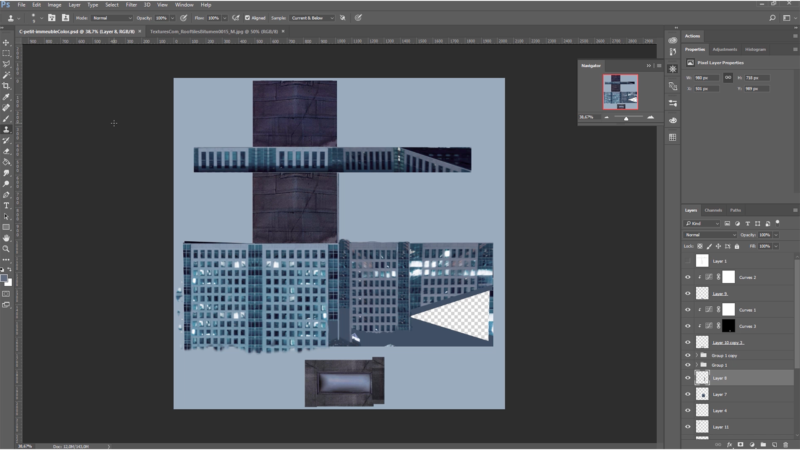
Task: Select the Healing Brush tool
Action: coord(6,108)
